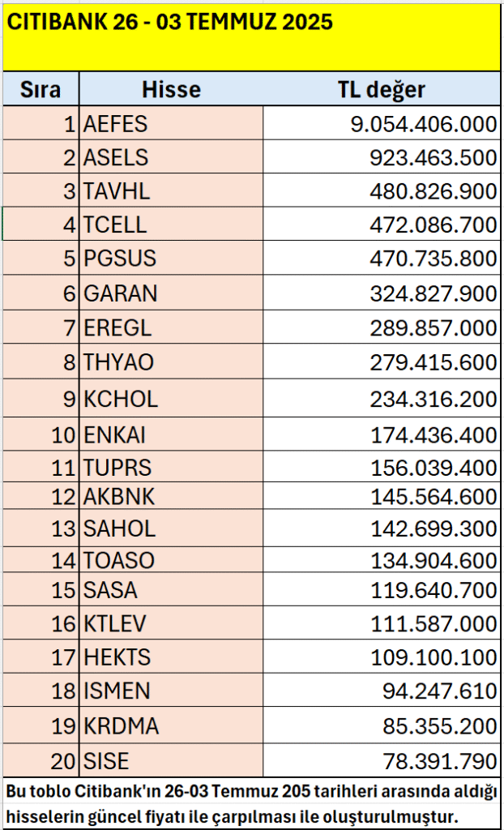This screenshot has height=830, width=504.
Task: Click the Hisse column header
Action: (x=171, y=89)
